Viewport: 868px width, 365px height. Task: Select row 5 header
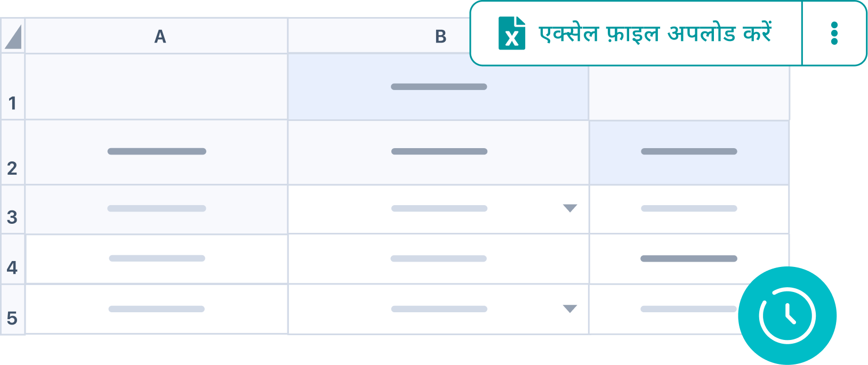[x=12, y=310]
